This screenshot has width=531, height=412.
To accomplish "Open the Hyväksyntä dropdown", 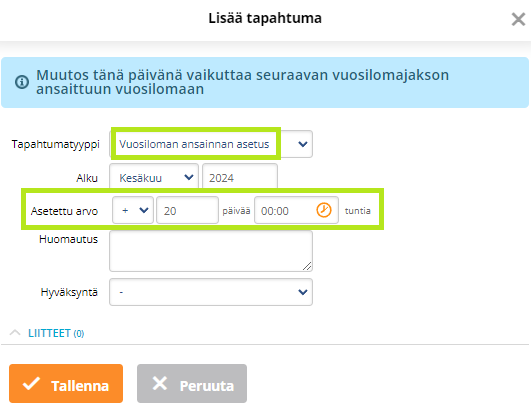I will tap(211, 292).
